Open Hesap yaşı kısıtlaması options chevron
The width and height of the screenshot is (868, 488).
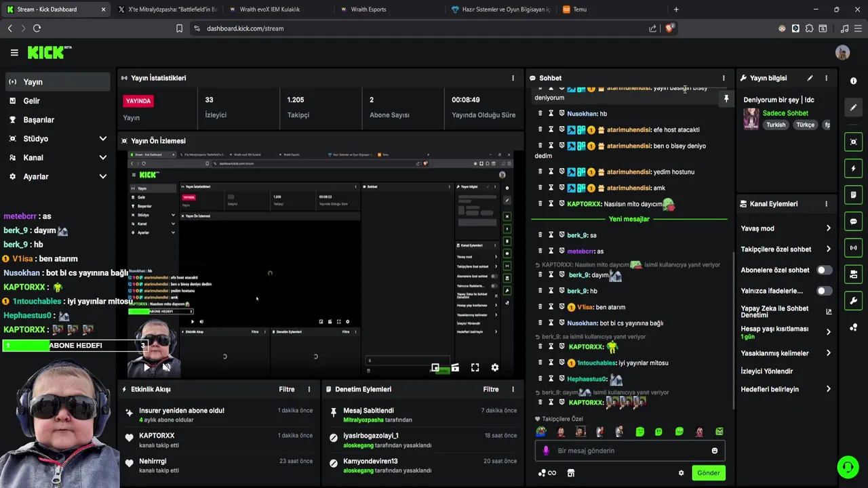828,332
